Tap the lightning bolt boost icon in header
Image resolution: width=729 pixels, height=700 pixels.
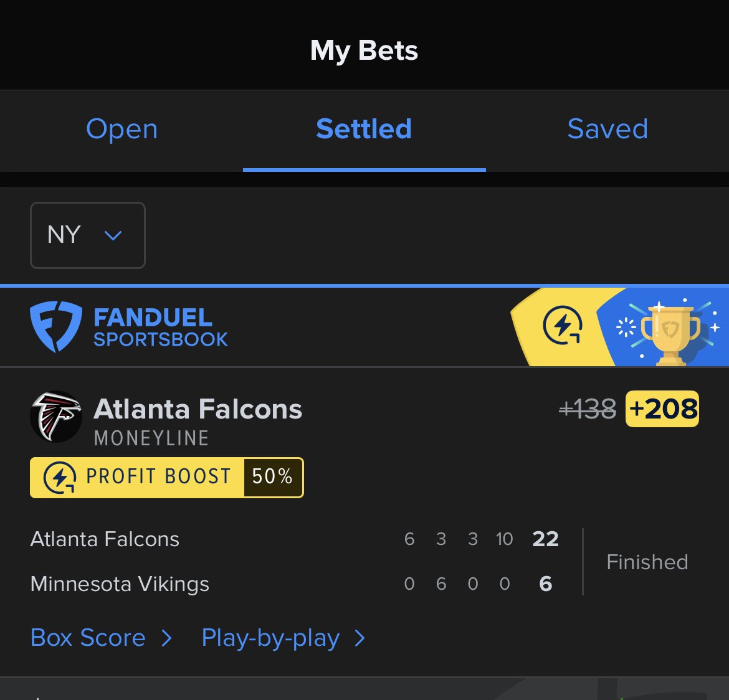[562, 326]
